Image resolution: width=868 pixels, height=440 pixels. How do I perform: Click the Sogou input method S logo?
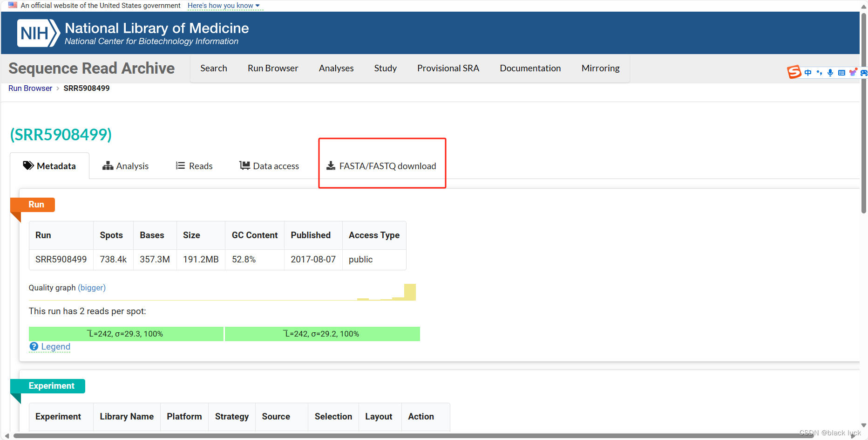click(794, 72)
